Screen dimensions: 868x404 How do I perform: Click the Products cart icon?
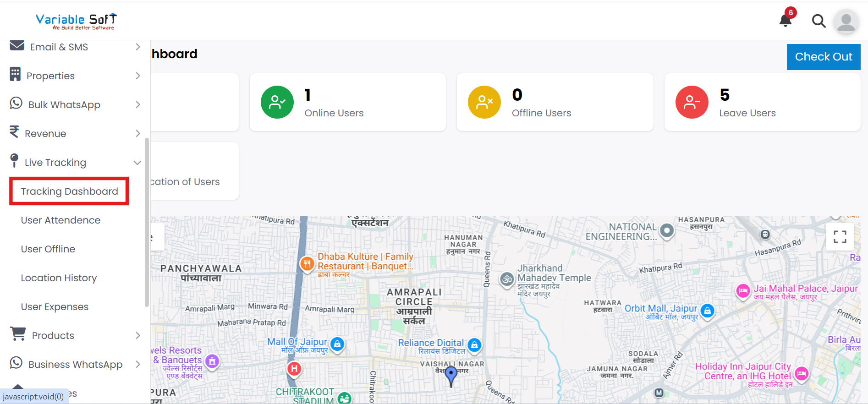[x=18, y=333]
